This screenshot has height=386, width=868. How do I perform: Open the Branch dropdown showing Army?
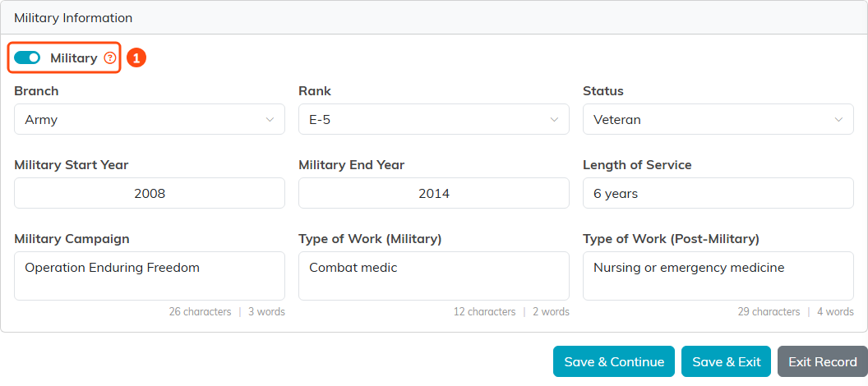(x=150, y=119)
